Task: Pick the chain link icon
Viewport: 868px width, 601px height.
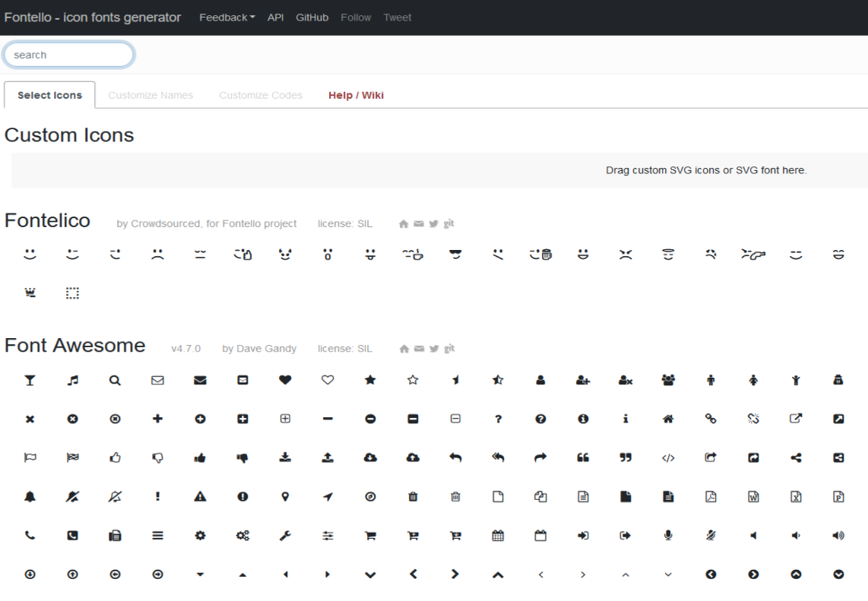Action: click(711, 419)
